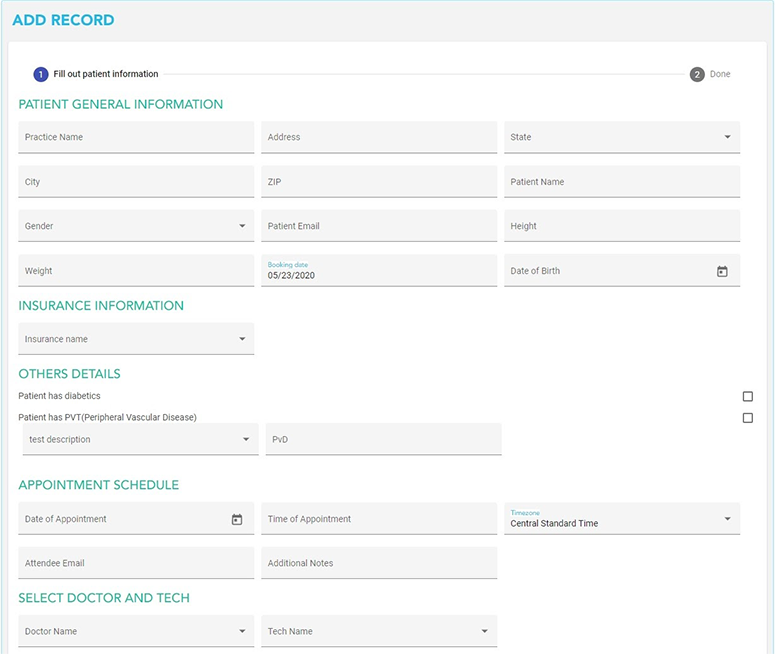The height and width of the screenshot is (654, 775).
Task: Focus the Patient Email input
Action: [379, 226]
